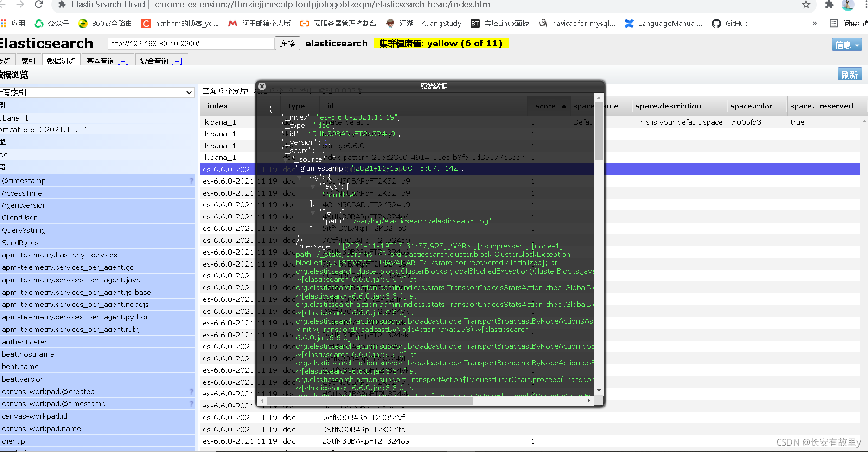Collapse the "log" node in JSON
Image resolution: width=868 pixels, height=452 pixels.
[x=299, y=178]
